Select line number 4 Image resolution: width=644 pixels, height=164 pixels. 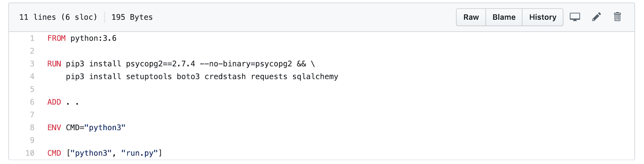32,76
